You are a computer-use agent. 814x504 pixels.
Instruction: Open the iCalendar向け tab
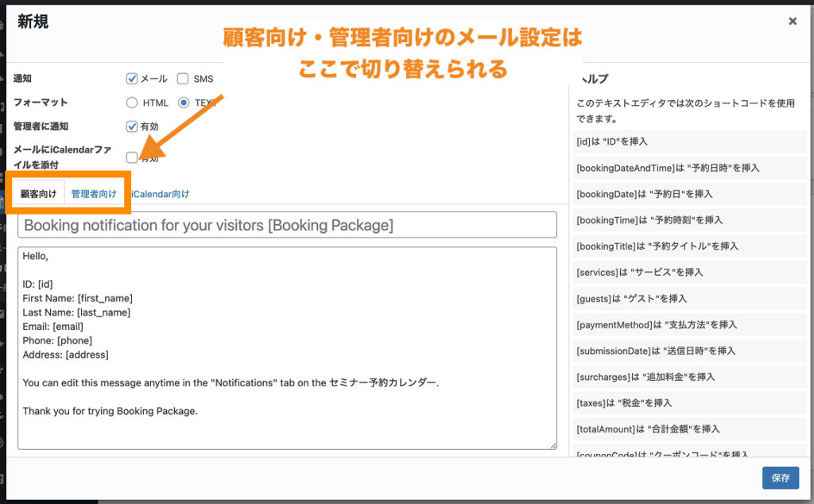click(161, 194)
